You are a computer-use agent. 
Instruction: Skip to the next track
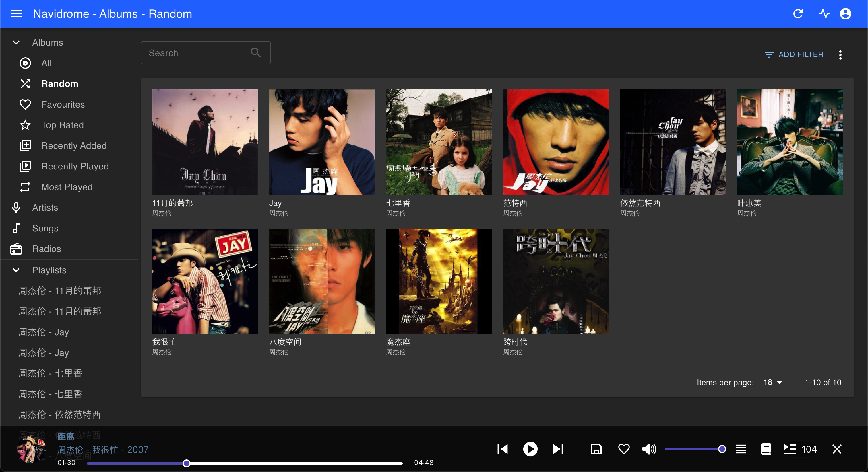click(x=558, y=449)
